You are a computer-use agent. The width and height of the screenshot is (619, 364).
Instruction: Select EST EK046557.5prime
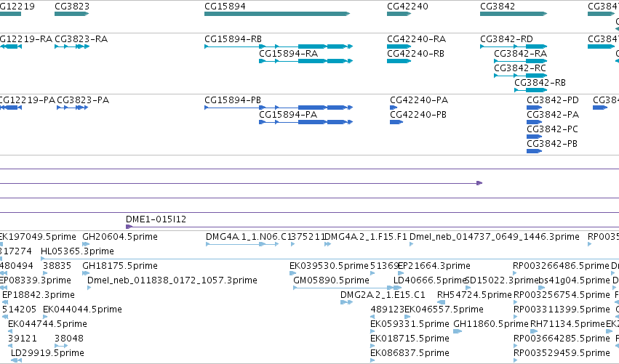(x=444, y=310)
